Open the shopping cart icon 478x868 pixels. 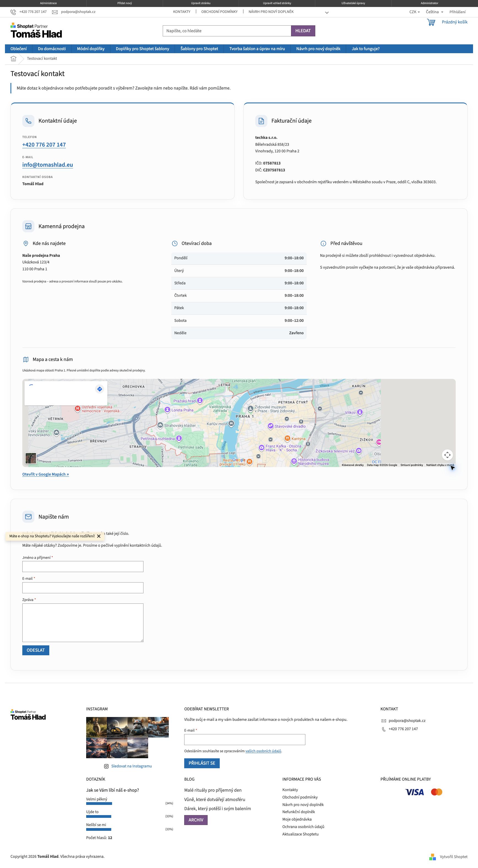point(431,22)
